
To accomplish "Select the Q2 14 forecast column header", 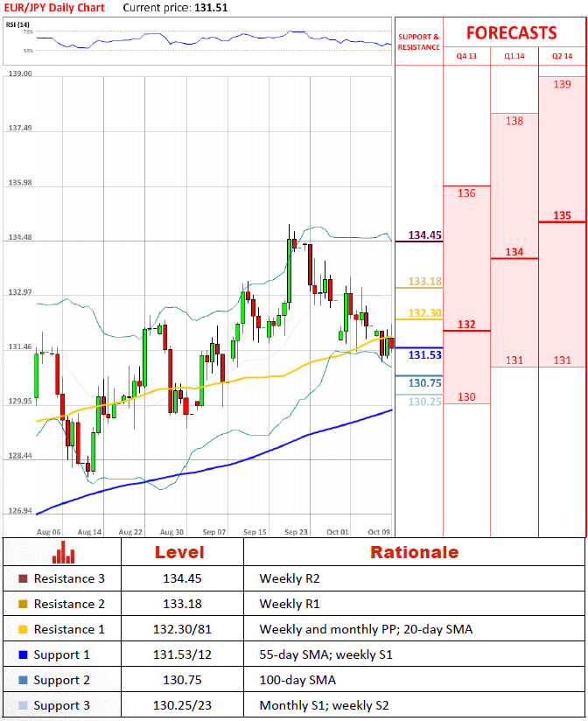I will (x=562, y=56).
